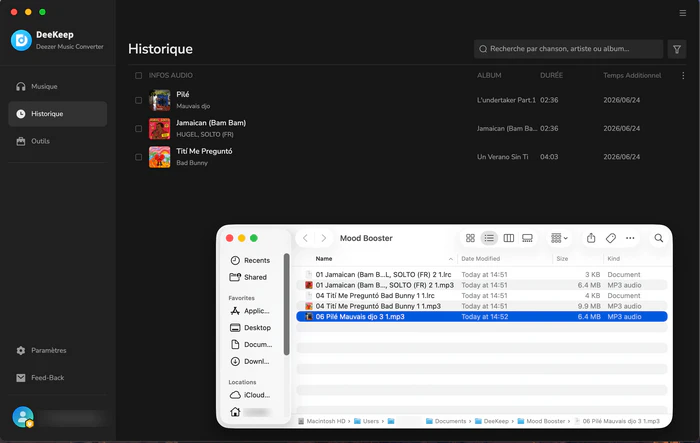
Task: Check the box for Pilé track
Action: pos(138,100)
